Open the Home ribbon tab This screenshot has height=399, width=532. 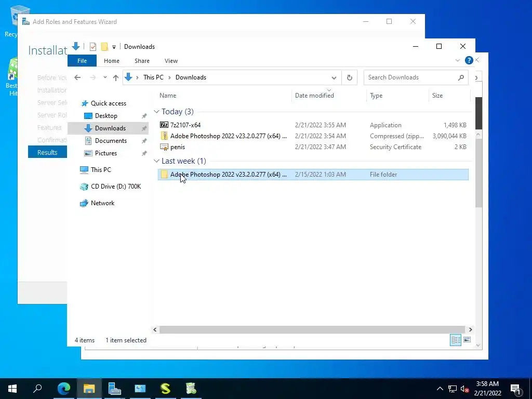[x=112, y=61]
